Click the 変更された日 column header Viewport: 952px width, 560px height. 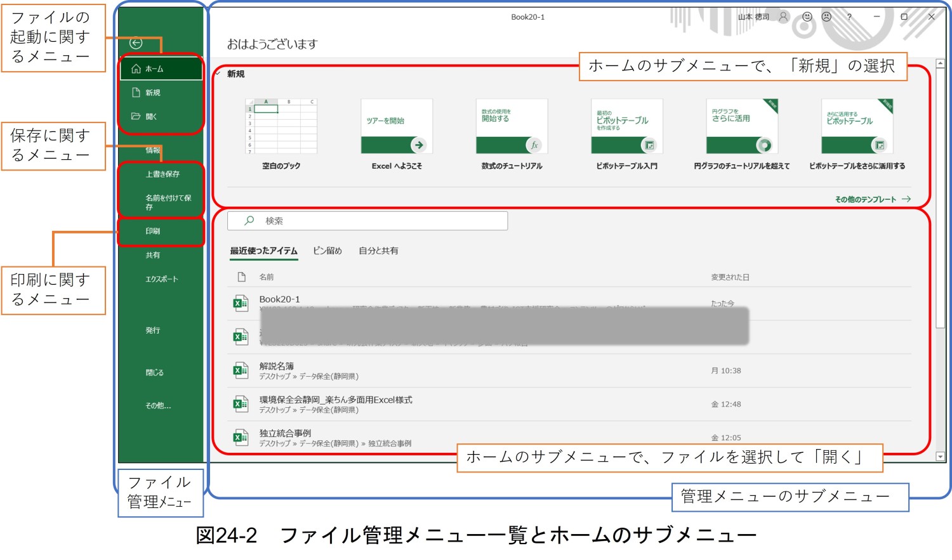[730, 277]
